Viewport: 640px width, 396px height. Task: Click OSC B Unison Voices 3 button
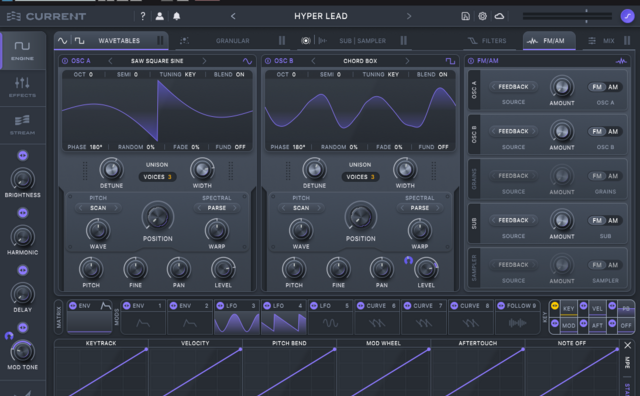[x=360, y=177]
